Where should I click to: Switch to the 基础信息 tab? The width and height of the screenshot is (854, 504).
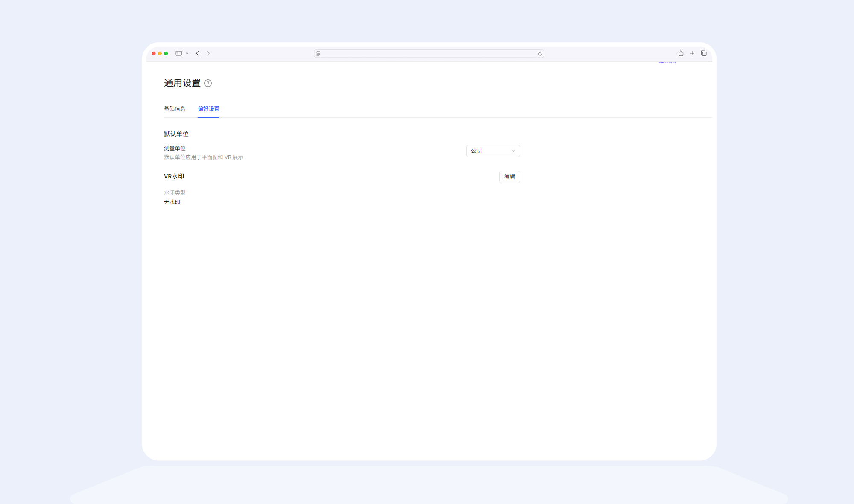click(175, 109)
